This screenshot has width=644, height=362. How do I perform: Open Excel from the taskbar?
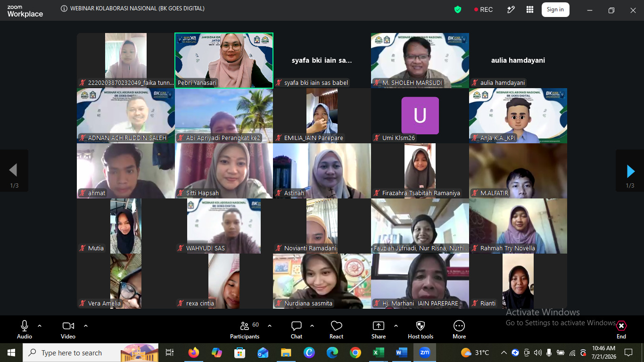point(379,353)
